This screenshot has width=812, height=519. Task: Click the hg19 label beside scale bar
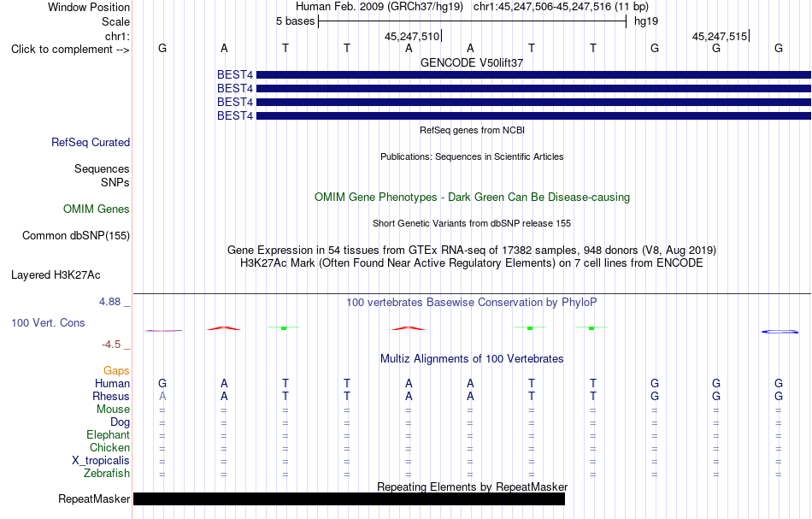[x=646, y=21]
